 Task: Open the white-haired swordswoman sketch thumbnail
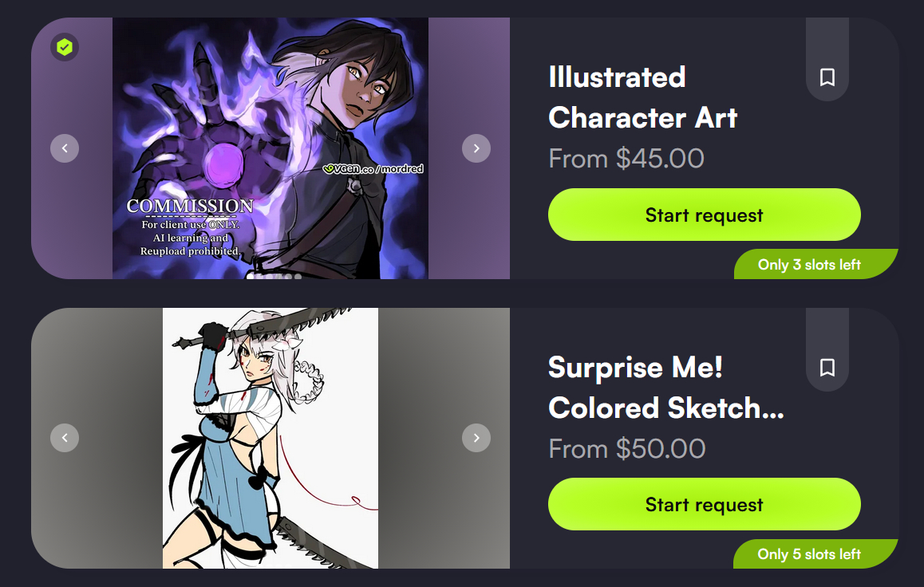pyautogui.click(x=270, y=438)
